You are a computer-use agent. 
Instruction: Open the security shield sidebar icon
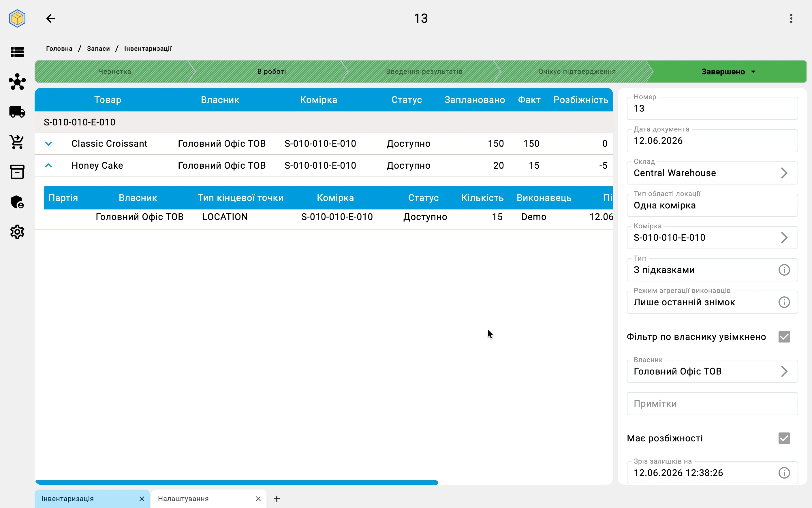tap(17, 202)
